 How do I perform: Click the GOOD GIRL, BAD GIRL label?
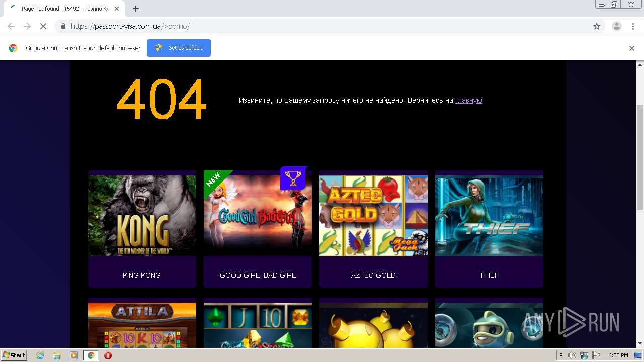point(258,275)
